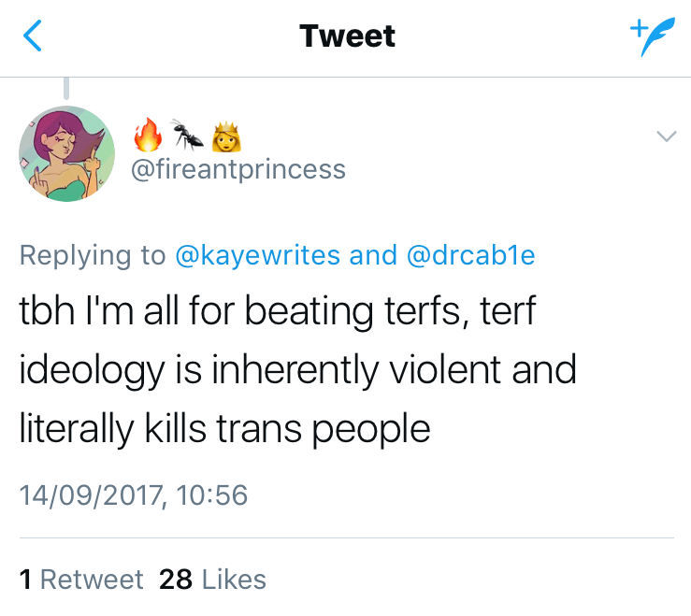The height and width of the screenshot is (616, 691).
Task: Tap the first line of tweet text
Action: [x=278, y=312]
